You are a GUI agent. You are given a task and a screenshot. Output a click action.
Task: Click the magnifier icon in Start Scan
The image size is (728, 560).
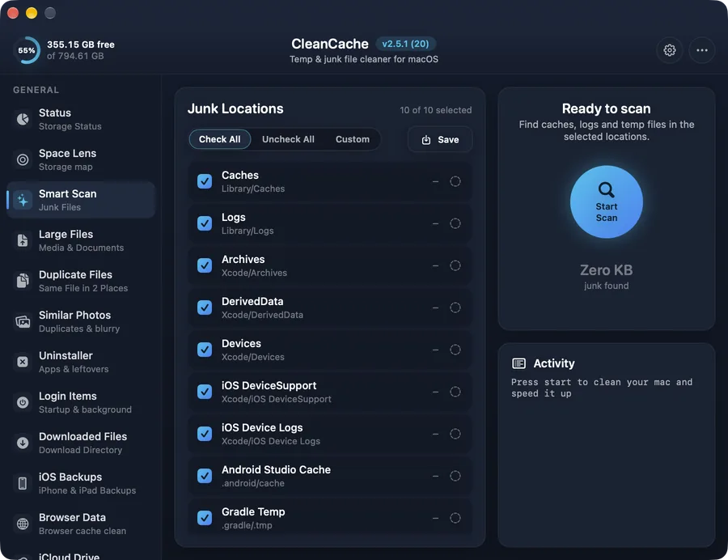[606, 189]
